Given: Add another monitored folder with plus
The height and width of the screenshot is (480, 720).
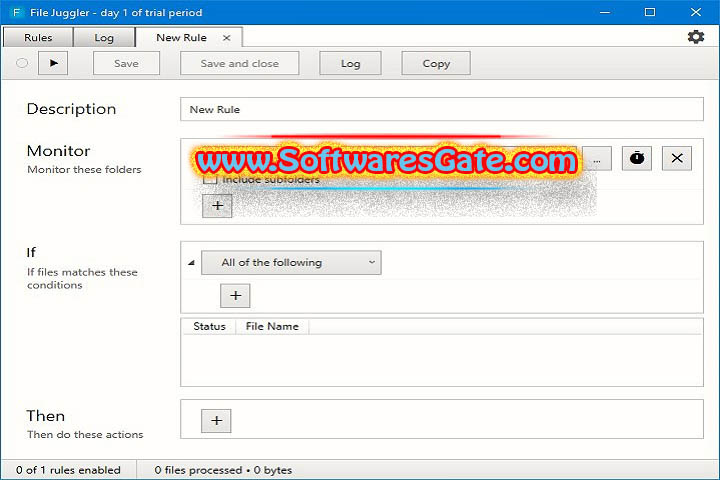Looking at the screenshot, I should coord(217,205).
